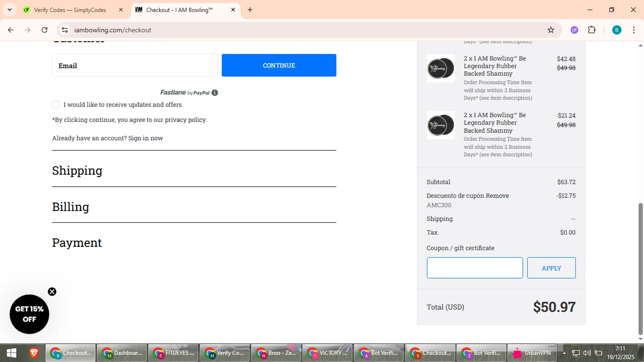Screen dimensions: 644x362
Task: Click the discount amount -$12.75
Action: point(566,196)
